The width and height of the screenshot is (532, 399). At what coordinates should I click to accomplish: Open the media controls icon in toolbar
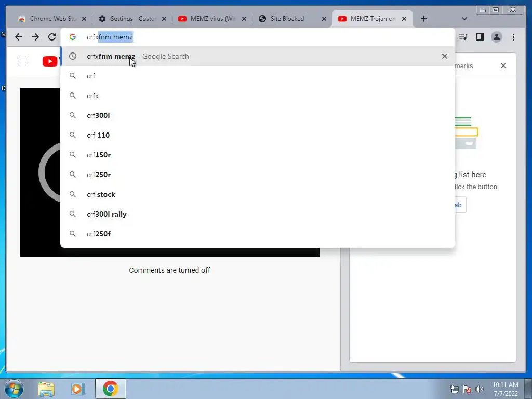coord(463,37)
